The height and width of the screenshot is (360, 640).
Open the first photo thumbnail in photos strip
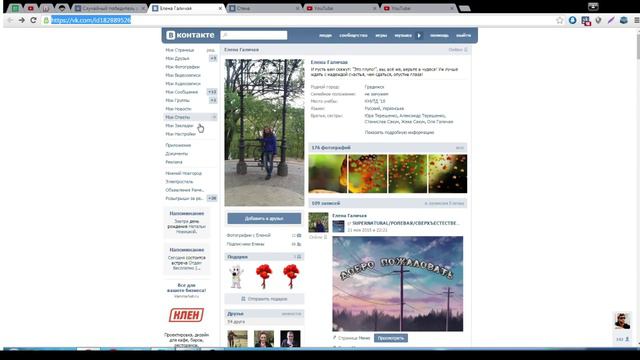coord(328,174)
